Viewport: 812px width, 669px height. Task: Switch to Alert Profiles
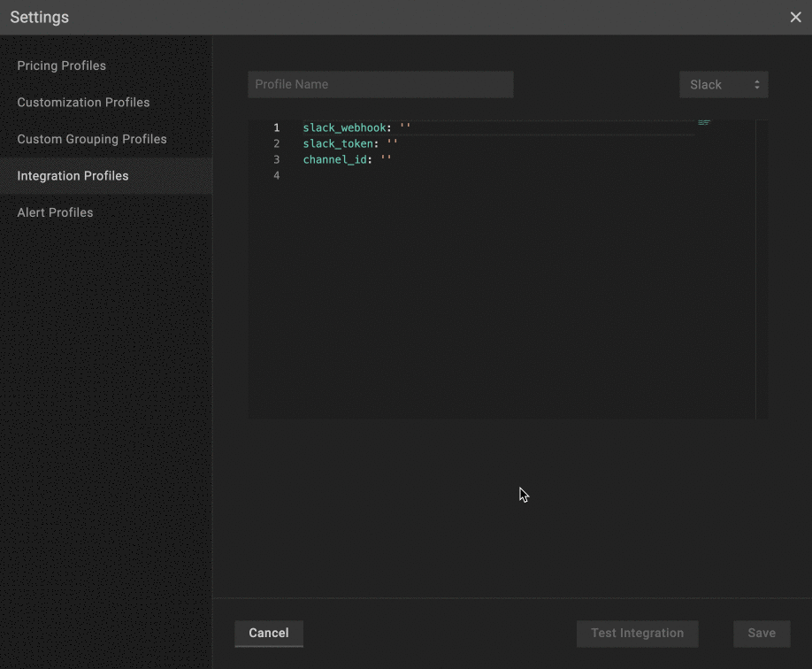coord(55,212)
